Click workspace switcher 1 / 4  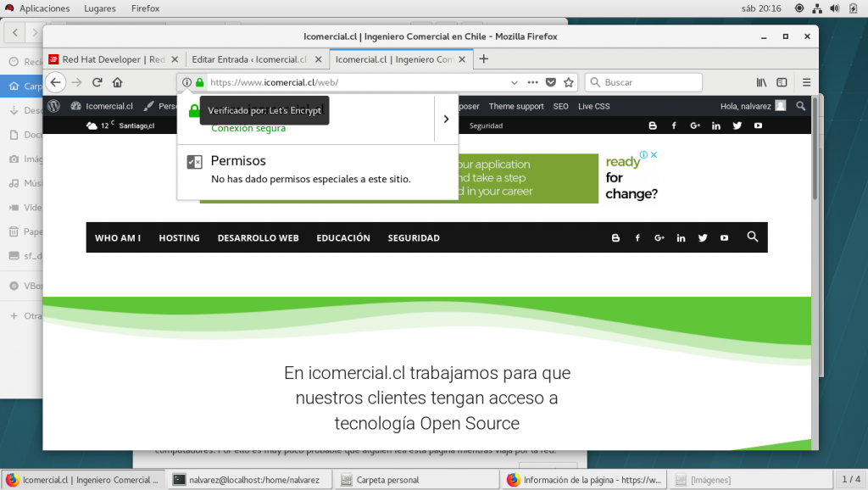click(851, 480)
